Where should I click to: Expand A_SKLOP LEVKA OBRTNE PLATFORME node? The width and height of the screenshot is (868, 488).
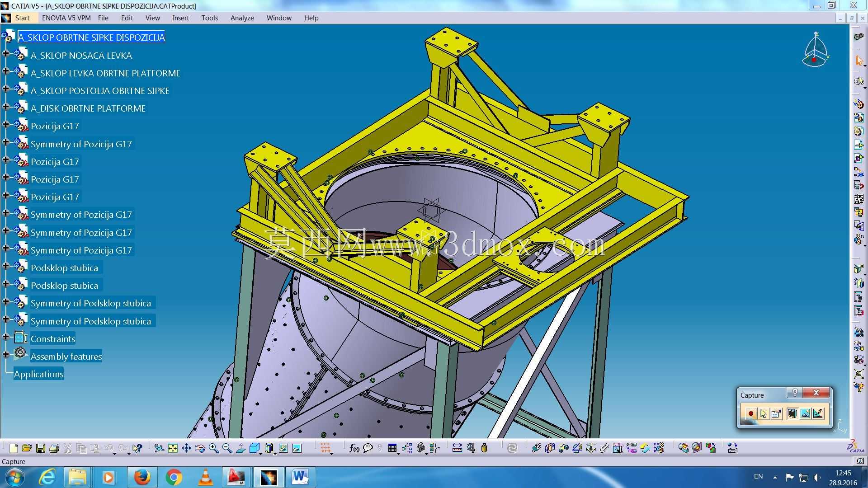[x=6, y=71]
